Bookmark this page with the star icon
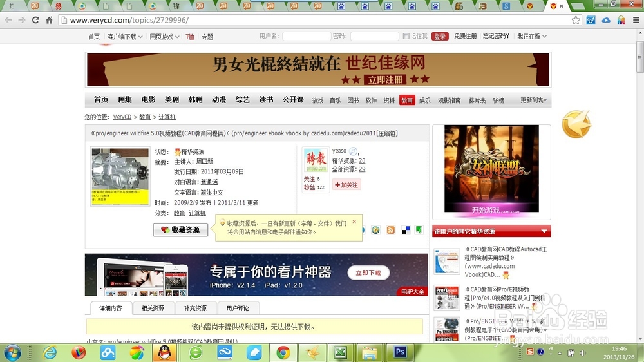The height and width of the screenshot is (362, 644). (576, 20)
